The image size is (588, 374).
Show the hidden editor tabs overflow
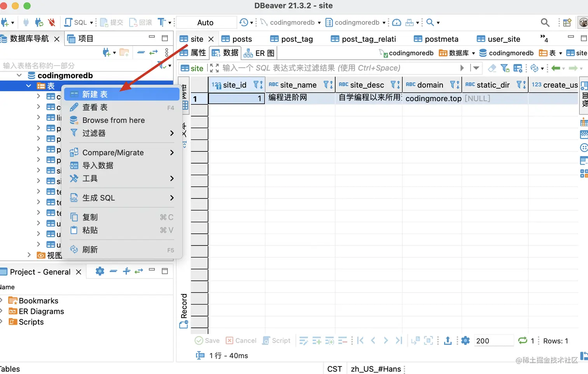[x=544, y=38]
